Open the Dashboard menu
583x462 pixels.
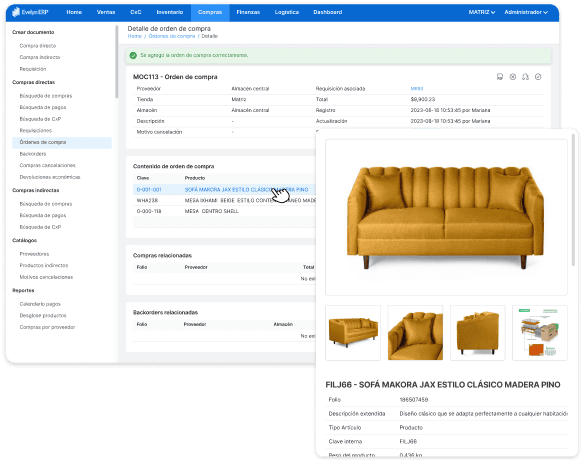click(x=328, y=12)
